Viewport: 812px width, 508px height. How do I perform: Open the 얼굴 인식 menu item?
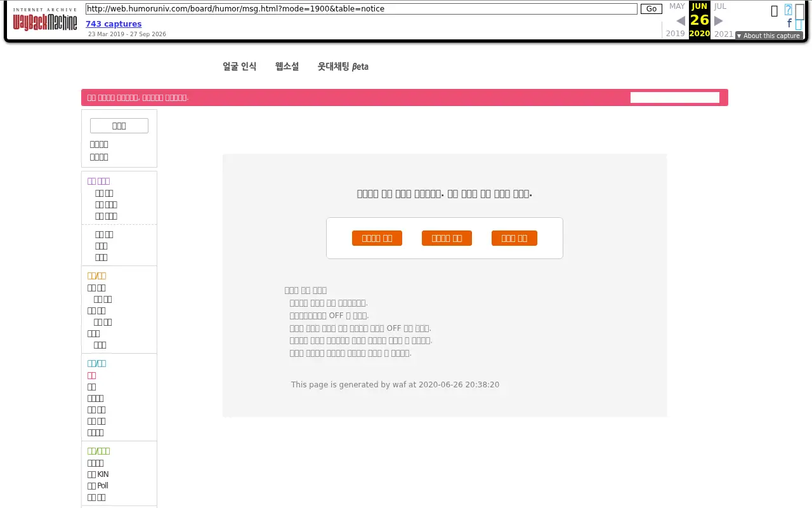coord(240,67)
